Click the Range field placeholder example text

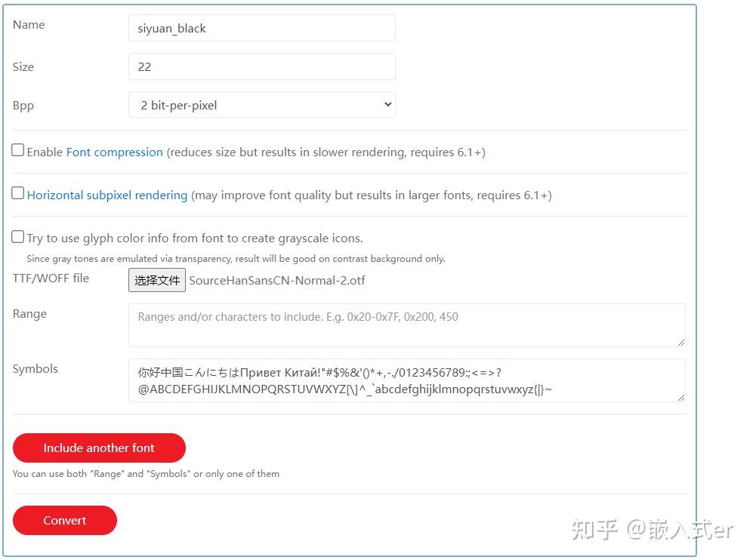296,316
